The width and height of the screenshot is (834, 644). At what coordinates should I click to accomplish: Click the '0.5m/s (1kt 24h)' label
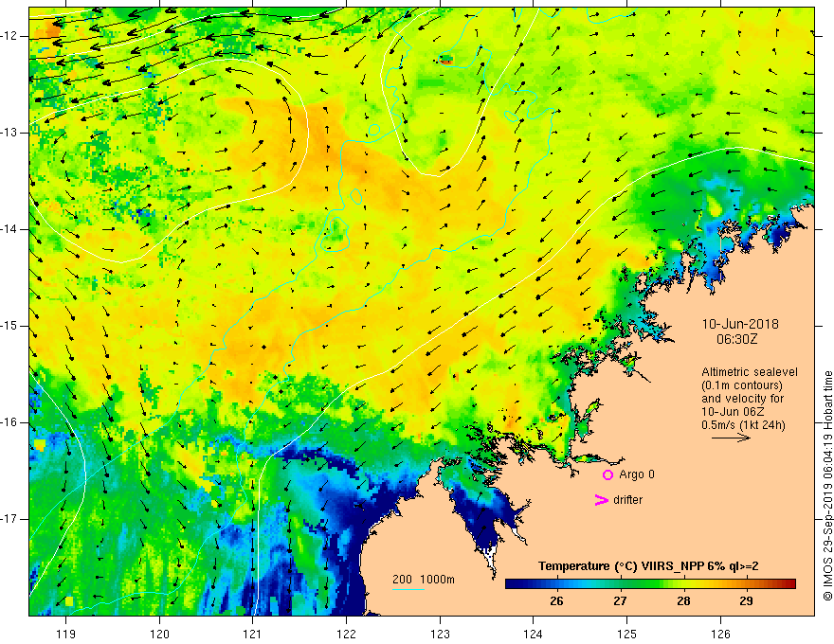click(743, 425)
